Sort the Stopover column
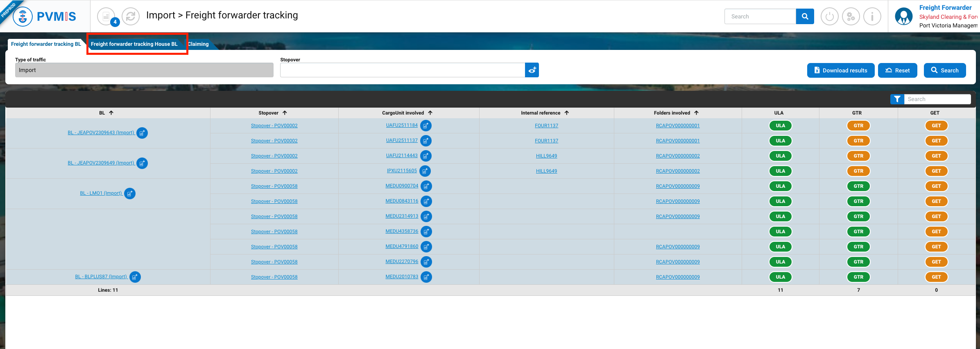 click(x=285, y=113)
